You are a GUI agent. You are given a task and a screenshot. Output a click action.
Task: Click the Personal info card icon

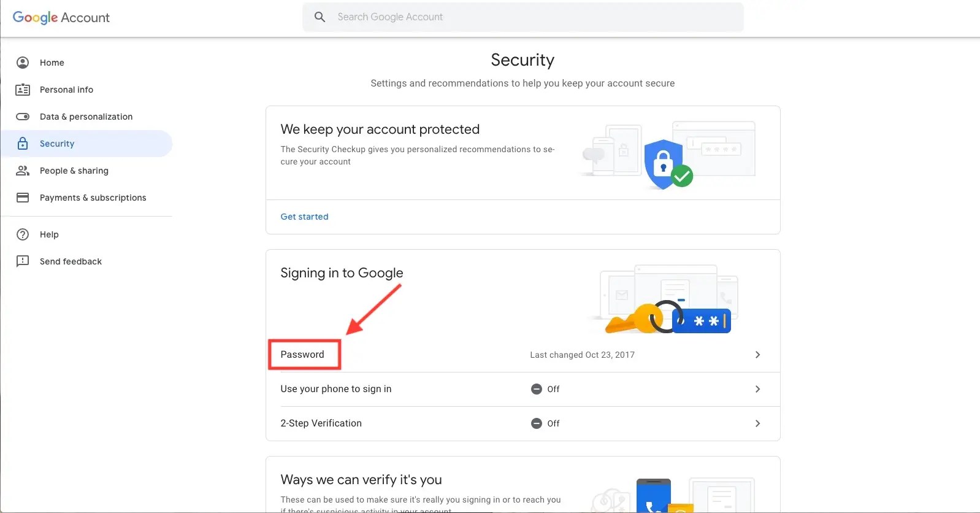[x=23, y=90]
